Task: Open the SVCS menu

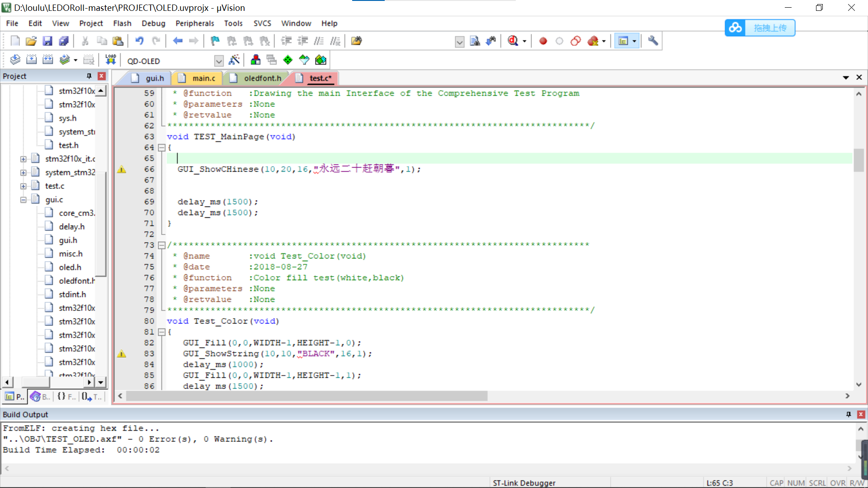Action: 262,23
